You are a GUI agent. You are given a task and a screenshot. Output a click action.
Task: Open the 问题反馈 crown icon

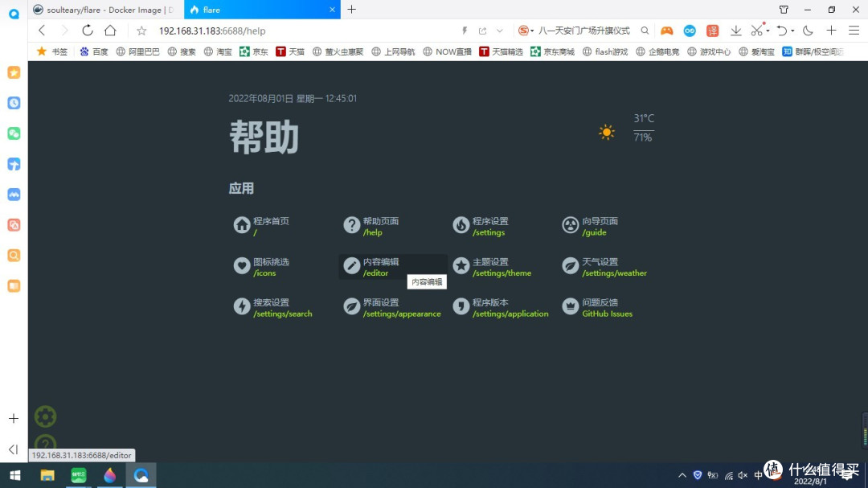(x=570, y=306)
